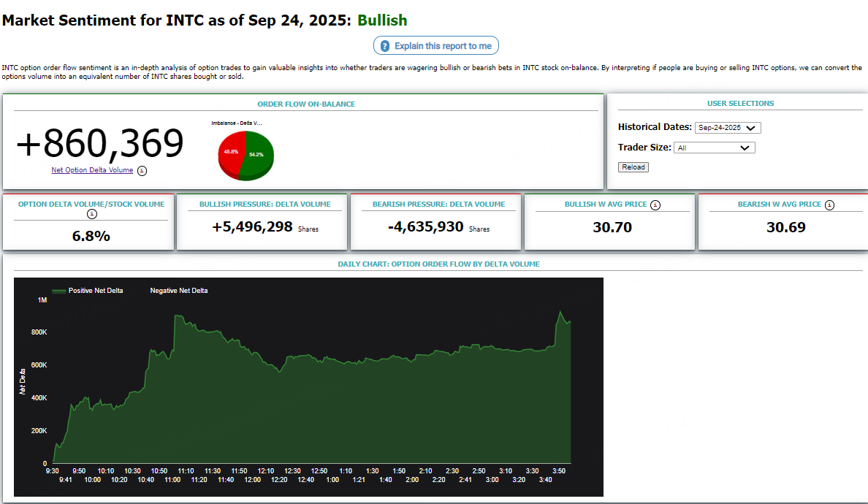Click the info icon next to Bearish W Avg Price
The height and width of the screenshot is (504, 868).
[x=829, y=205]
